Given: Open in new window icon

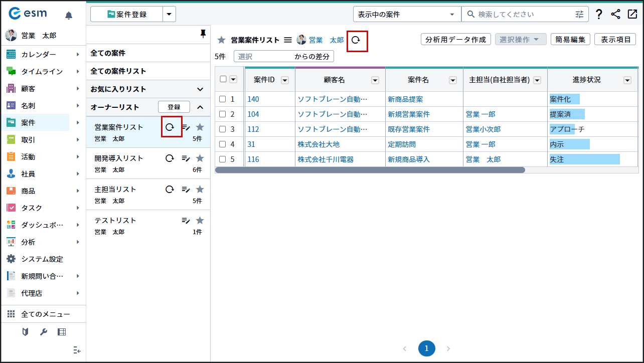Looking at the screenshot, I should click(x=632, y=15).
